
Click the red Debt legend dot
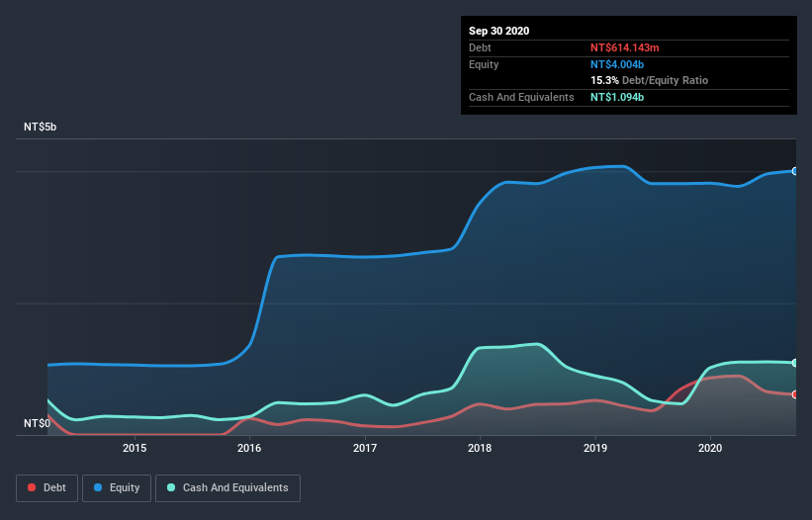tap(32, 487)
